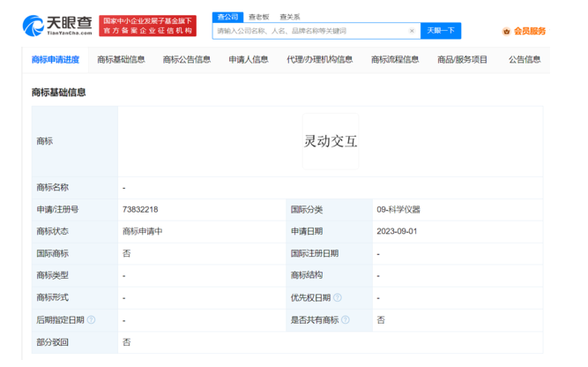Click the 商标形式 label cell
588x367 pixels.
[x=75, y=297]
